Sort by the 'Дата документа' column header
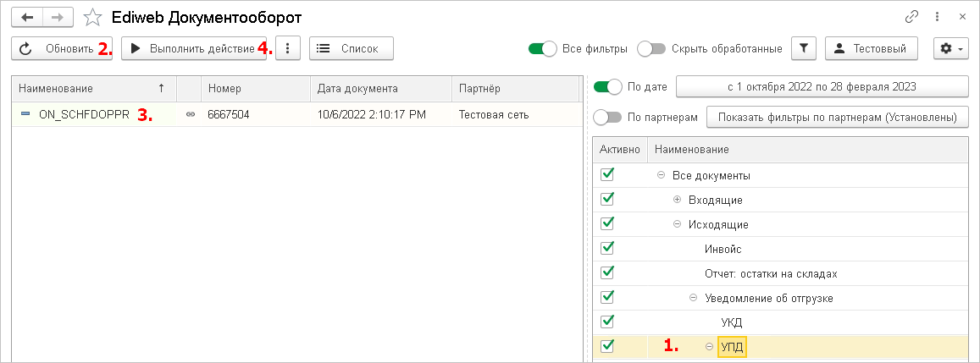Image resolution: width=980 pixels, height=363 pixels. [x=357, y=88]
